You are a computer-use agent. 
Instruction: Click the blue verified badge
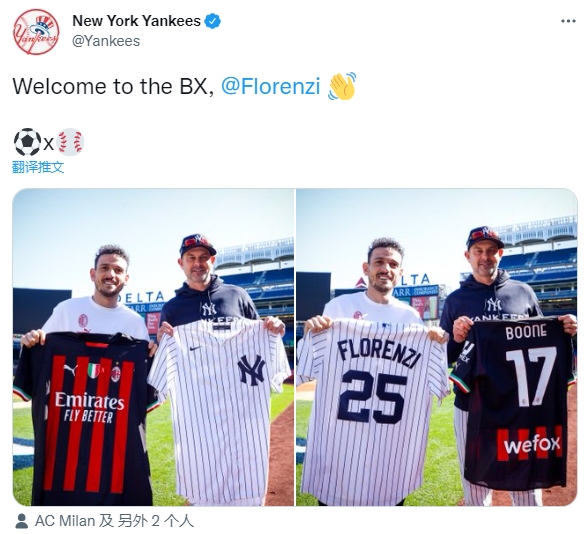tap(212, 21)
